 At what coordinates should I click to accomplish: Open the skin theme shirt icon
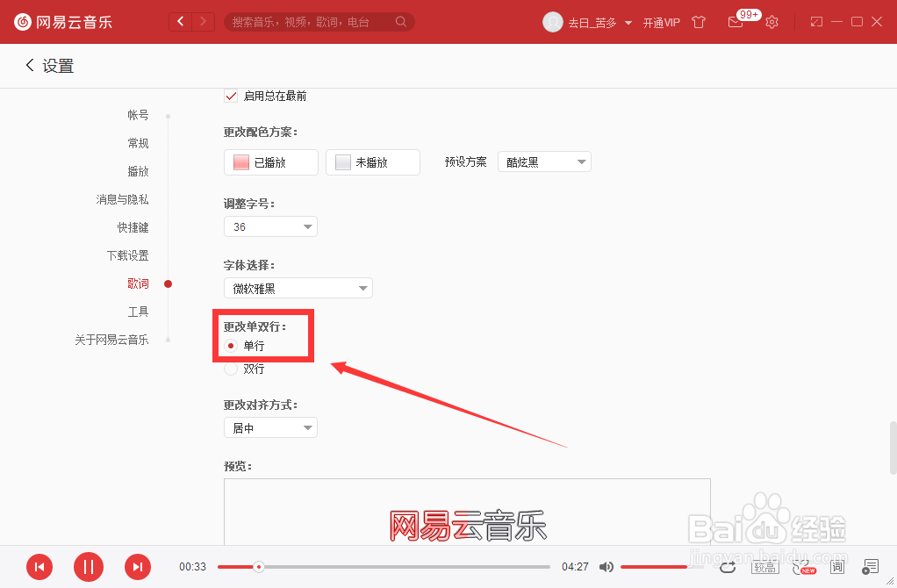(698, 22)
